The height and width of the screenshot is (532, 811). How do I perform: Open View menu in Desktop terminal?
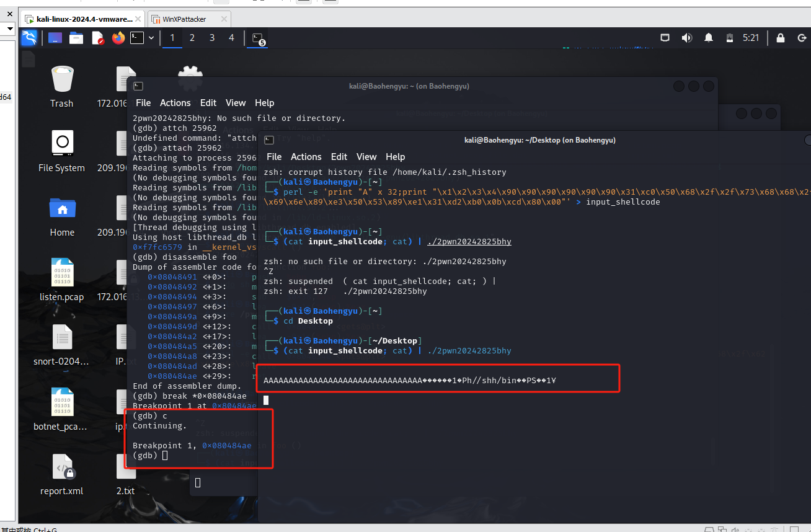click(x=366, y=157)
